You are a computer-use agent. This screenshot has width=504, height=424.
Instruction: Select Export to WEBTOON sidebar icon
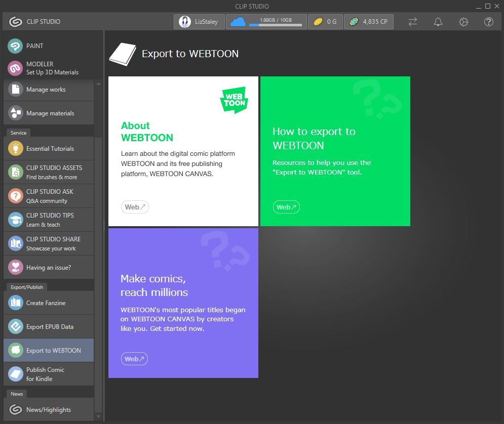[x=15, y=350]
